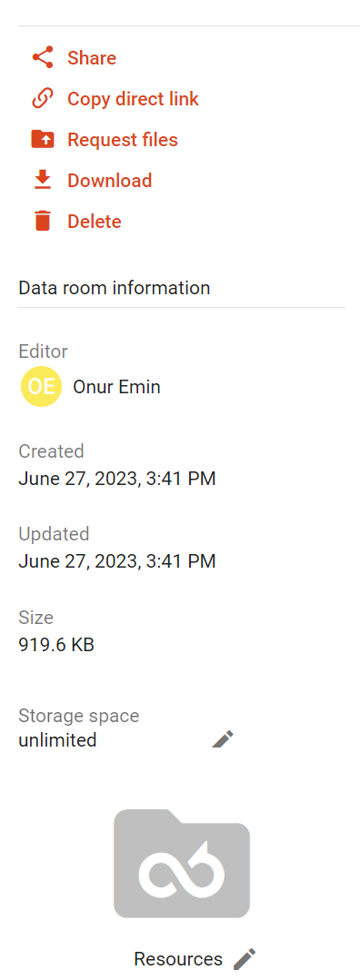The width and height of the screenshot is (360, 980).
Task: Edit storage space with the pencil icon
Action: point(222,738)
